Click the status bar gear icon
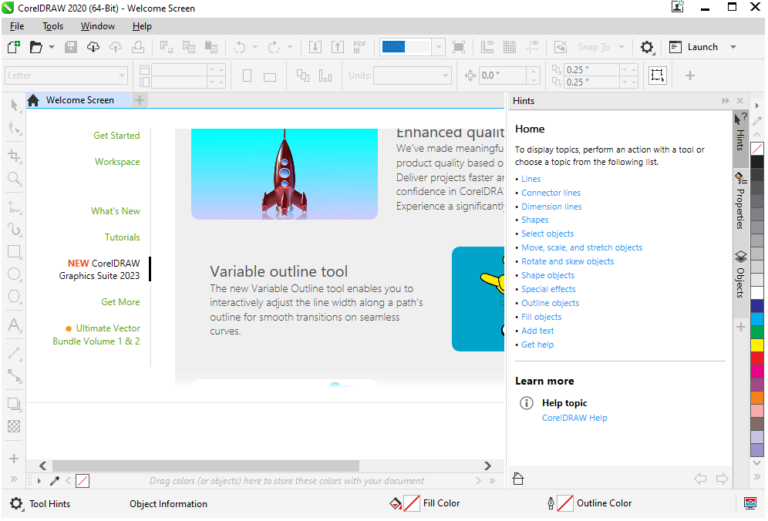 coord(16,504)
